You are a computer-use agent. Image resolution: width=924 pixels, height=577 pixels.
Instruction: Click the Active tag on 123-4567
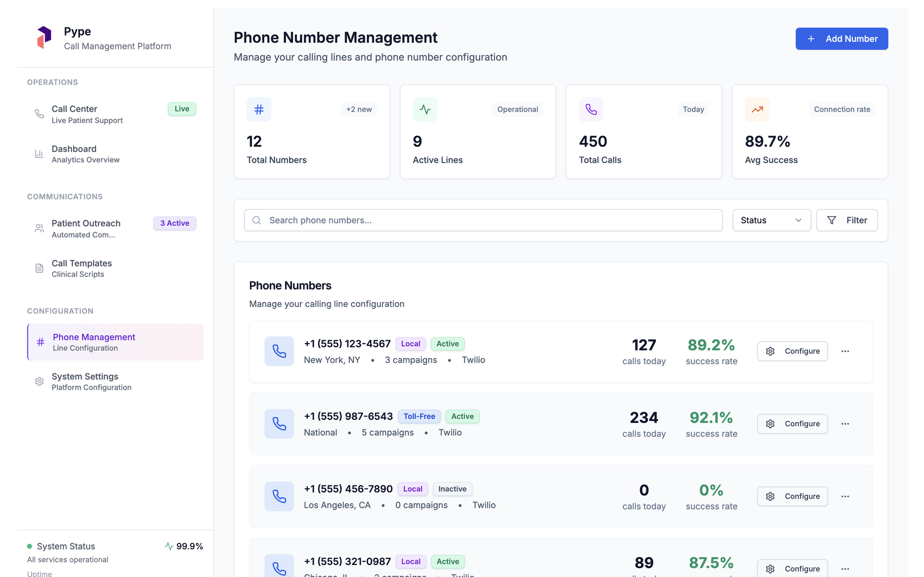point(448,344)
